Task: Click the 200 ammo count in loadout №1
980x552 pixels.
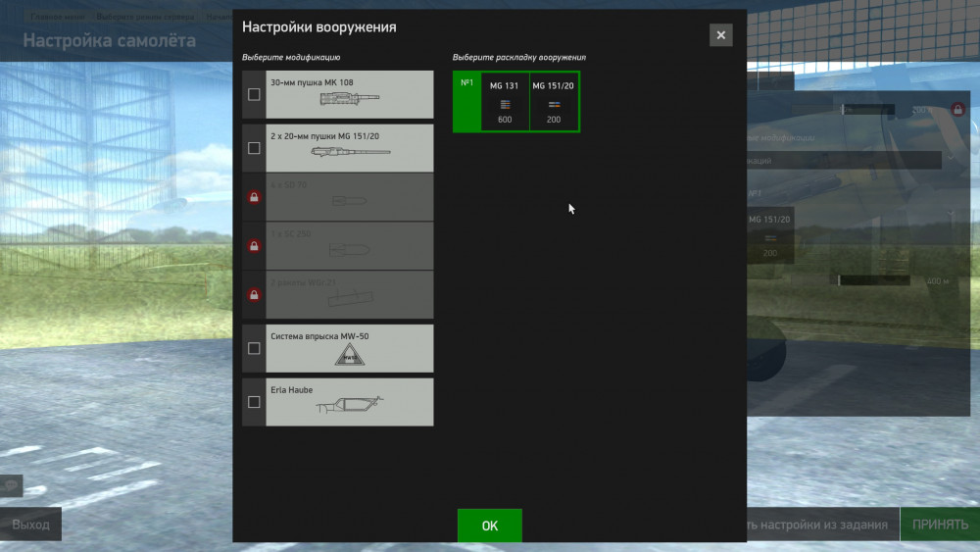Action: click(554, 120)
